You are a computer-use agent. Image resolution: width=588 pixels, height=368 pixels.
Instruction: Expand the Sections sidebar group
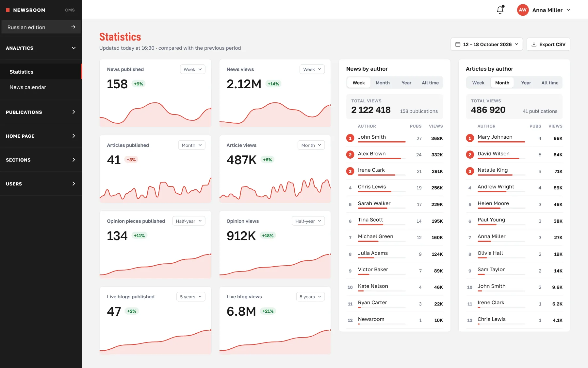41,160
